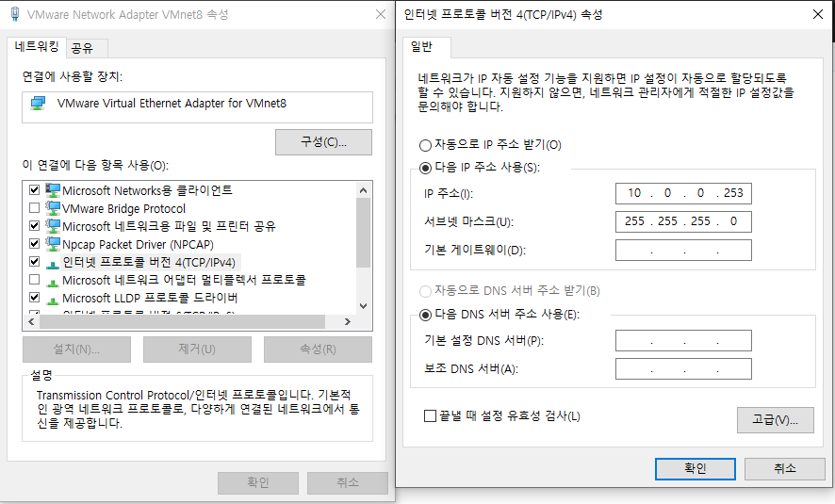Click the VMware Virtual Ethernet Adapter device icon
835x504 pixels.
coord(38,104)
